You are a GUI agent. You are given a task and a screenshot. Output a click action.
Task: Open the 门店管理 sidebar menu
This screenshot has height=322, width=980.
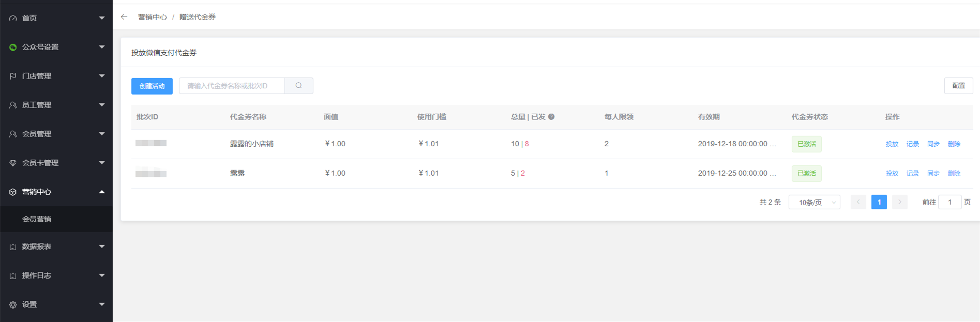(x=56, y=76)
